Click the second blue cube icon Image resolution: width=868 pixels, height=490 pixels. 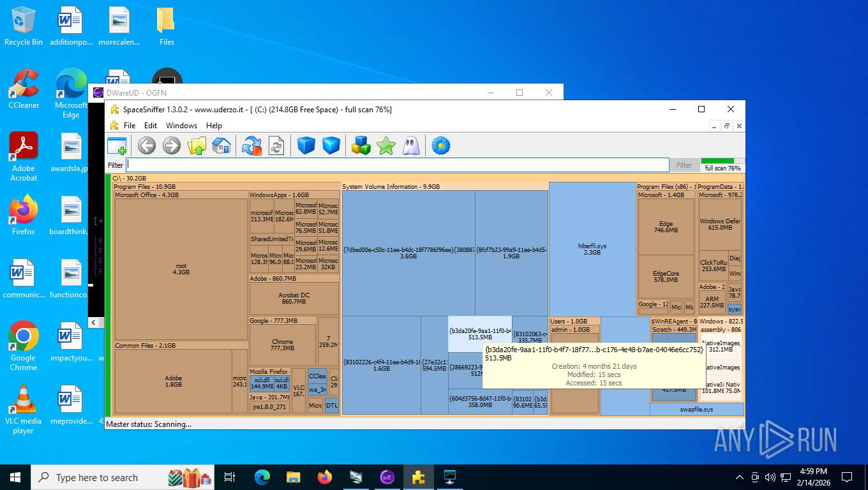tap(331, 145)
